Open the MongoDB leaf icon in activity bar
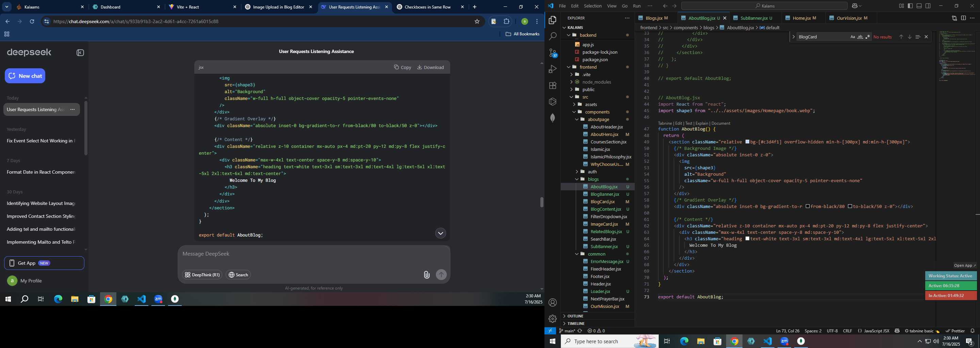The image size is (980, 348). click(x=552, y=118)
